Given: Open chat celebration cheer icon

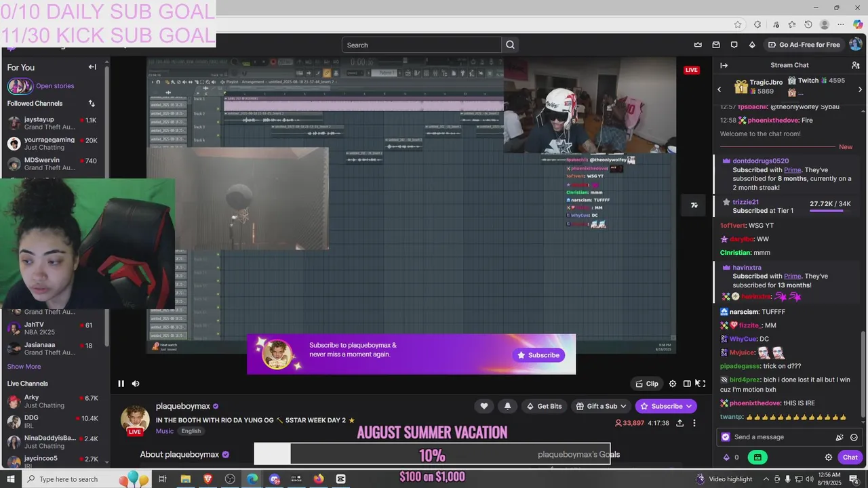Looking at the screenshot, I should [840, 437].
